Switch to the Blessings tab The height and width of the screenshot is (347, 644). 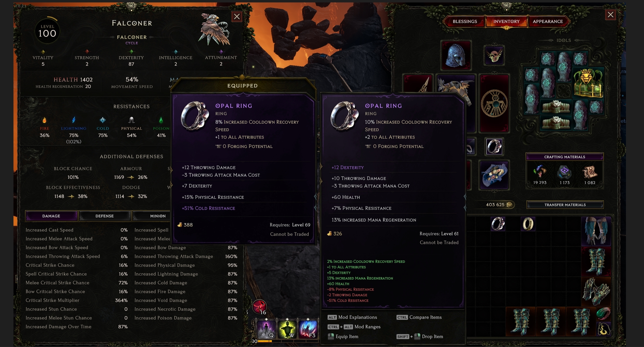pyautogui.click(x=465, y=22)
